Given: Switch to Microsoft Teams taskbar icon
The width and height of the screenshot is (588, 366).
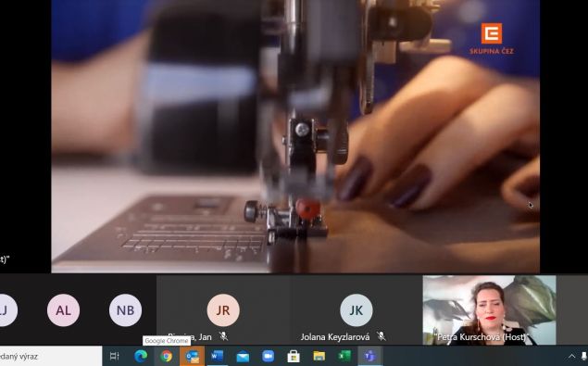Looking at the screenshot, I should 369,356.
